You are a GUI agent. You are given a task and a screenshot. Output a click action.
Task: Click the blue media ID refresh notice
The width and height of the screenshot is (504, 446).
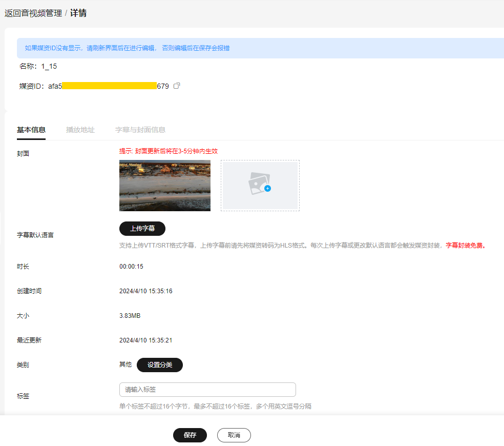128,48
